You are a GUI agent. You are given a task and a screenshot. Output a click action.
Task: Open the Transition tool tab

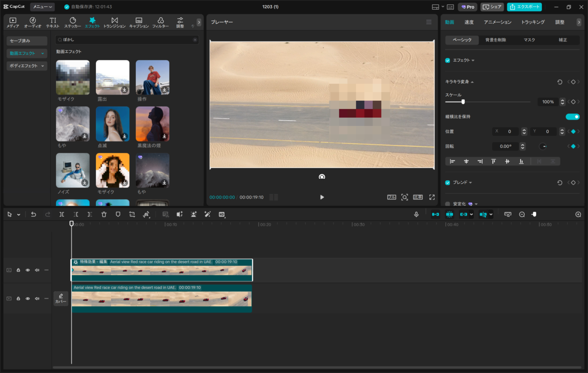[x=114, y=23]
